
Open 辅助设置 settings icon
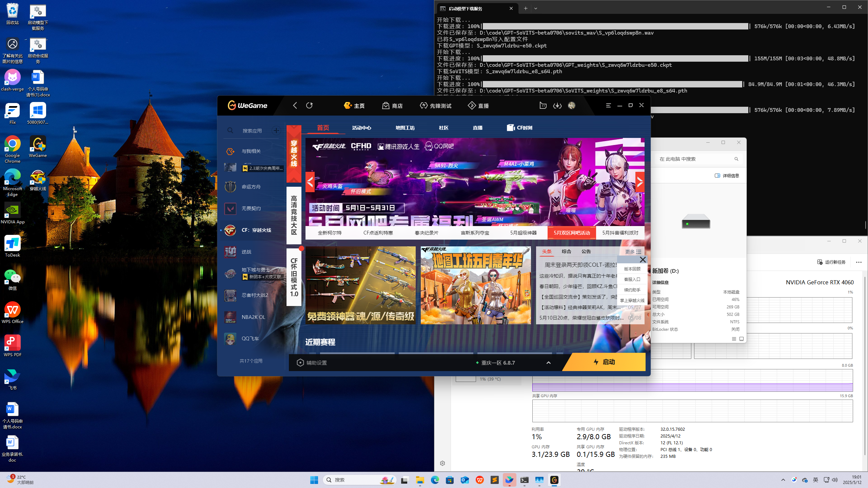point(300,363)
